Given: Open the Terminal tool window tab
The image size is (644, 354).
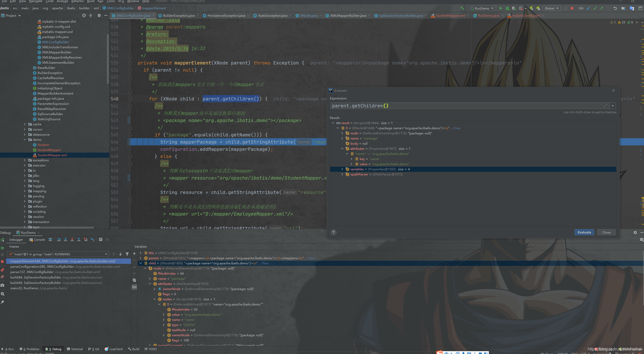Looking at the screenshot, I should tap(75, 349).
